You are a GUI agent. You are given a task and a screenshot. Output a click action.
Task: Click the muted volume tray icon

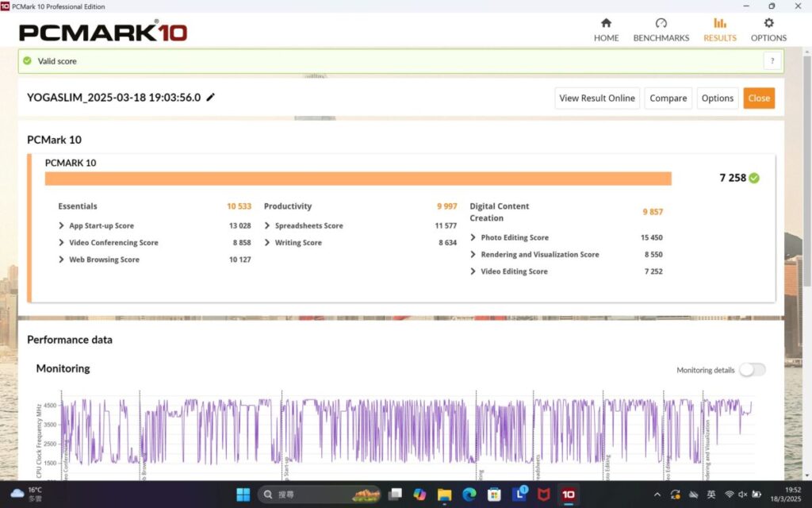click(742, 495)
